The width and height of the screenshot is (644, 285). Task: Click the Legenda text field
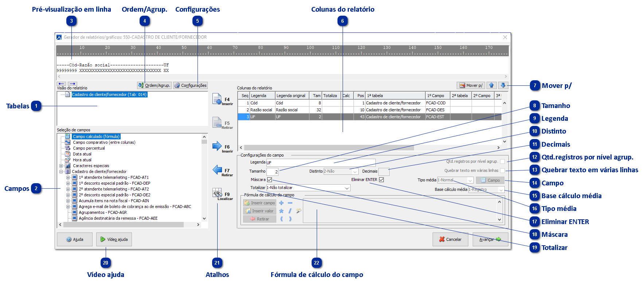[x=321, y=162]
